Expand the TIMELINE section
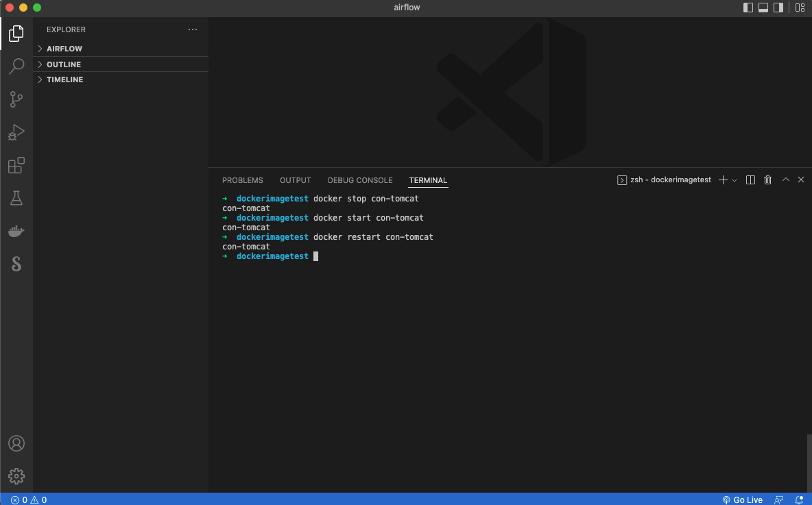 [x=121, y=79]
